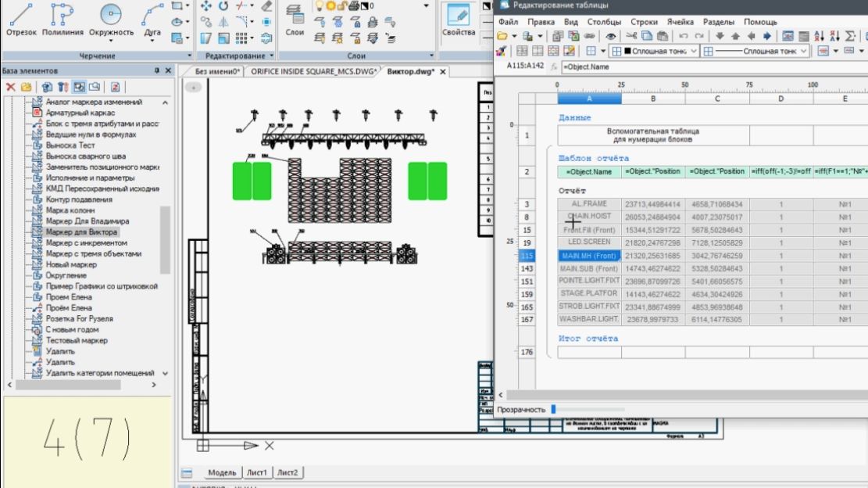The image size is (868, 488).
Task: Open the Строки menu
Action: (645, 22)
